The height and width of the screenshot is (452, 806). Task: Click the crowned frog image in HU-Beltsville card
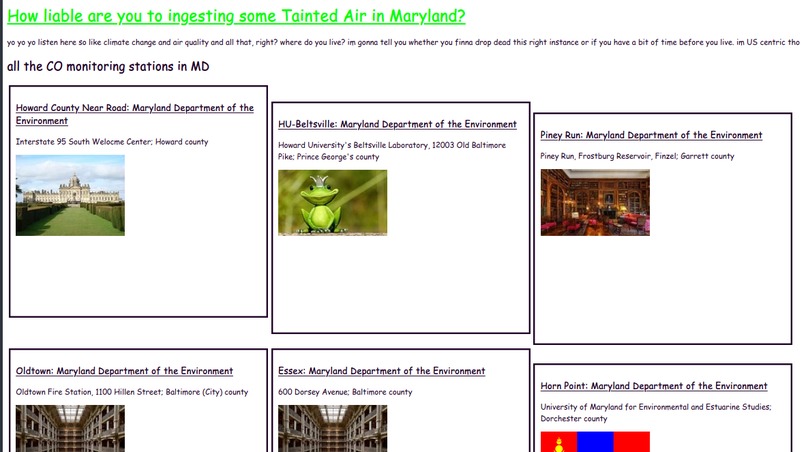coord(333,203)
